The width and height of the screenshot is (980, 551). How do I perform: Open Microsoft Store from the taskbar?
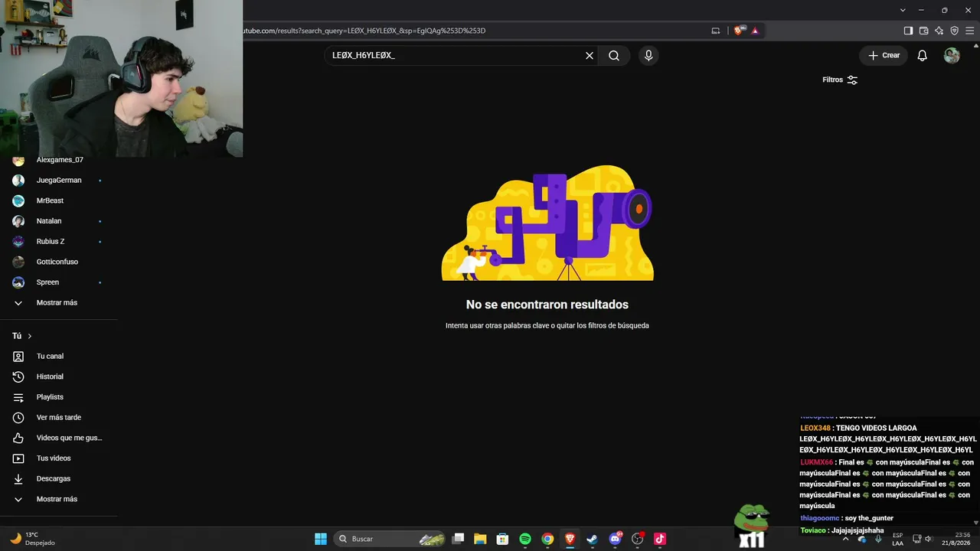pyautogui.click(x=502, y=539)
